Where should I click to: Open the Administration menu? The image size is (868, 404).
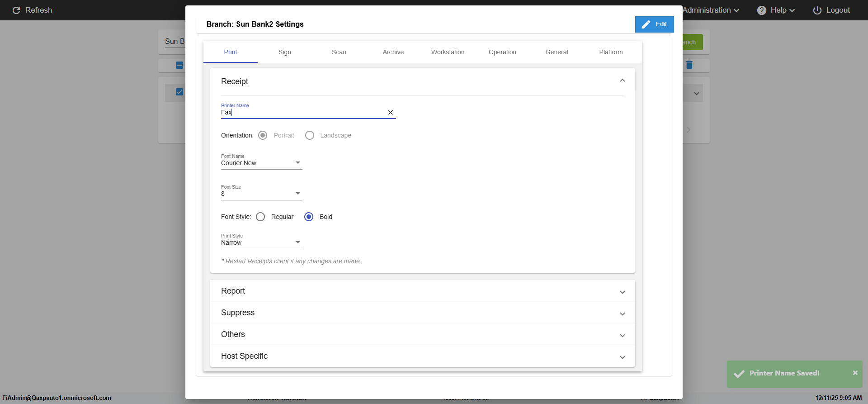[x=711, y=10]
